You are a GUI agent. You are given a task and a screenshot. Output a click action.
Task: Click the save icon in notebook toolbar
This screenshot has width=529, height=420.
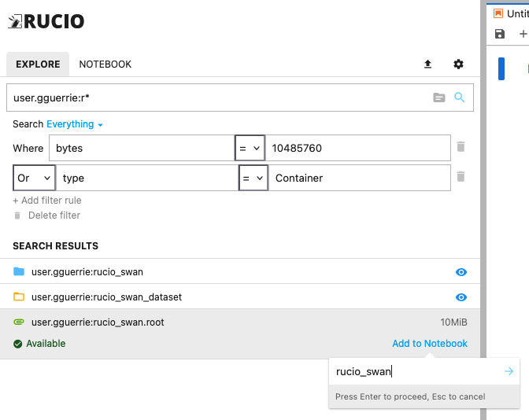(x=499, y=34)
